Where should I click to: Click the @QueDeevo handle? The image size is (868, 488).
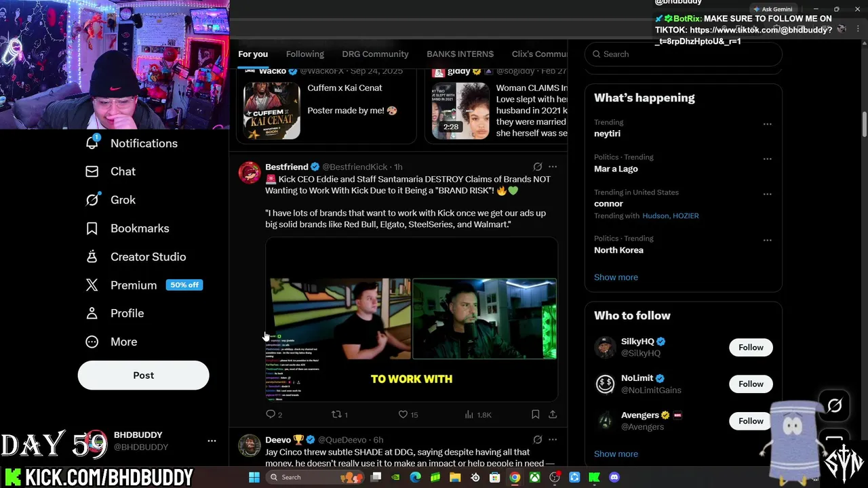(x=342, y=440)
